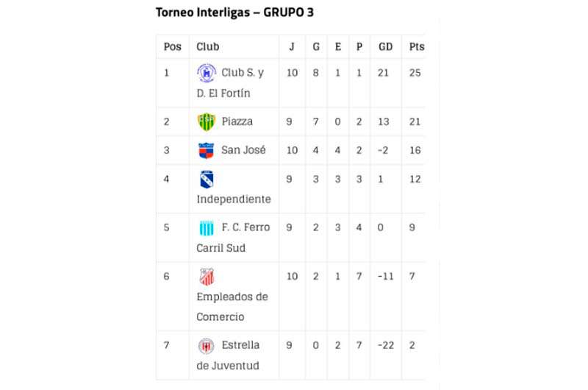The width and height of the screenshot is (588, 390).
Task: Open the Piazza team name
Action: tap(237, 121)
